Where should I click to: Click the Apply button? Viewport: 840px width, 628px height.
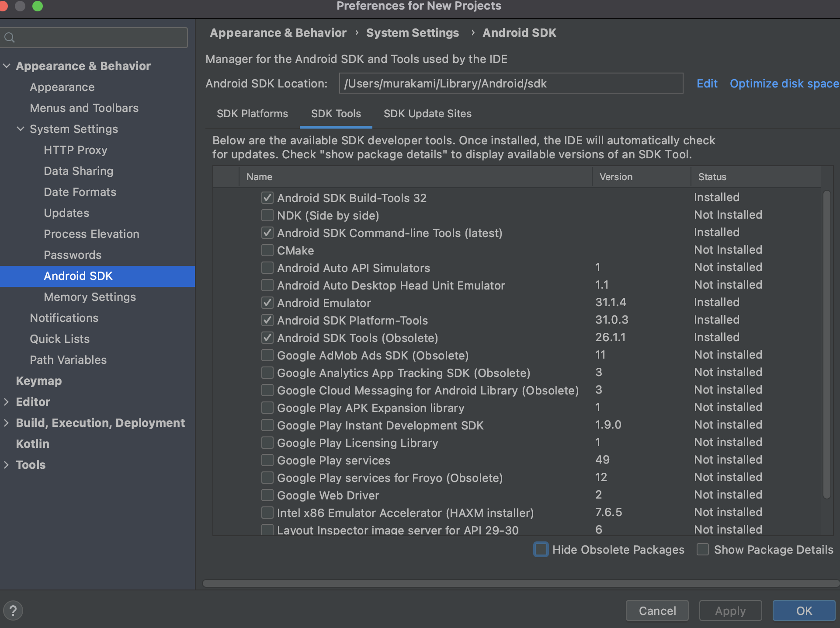[730, 611]
